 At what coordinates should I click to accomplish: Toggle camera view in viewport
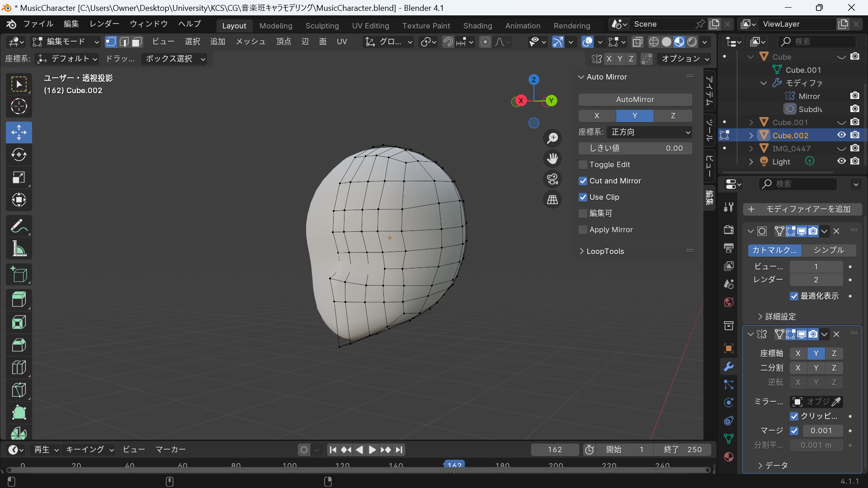click(x=552, y=179)
